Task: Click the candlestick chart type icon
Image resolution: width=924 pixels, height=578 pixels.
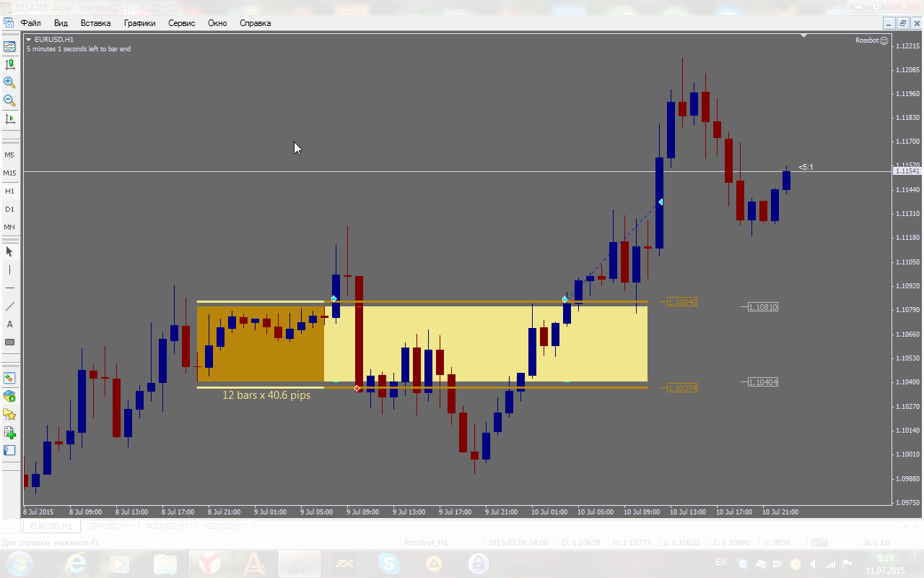Action: coord(9,64)
